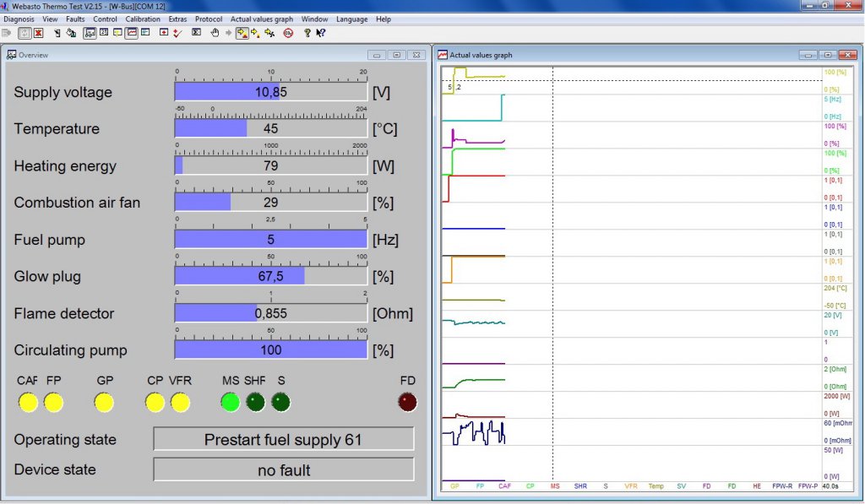Click the Temp legend label in graph

click(656, 486)
